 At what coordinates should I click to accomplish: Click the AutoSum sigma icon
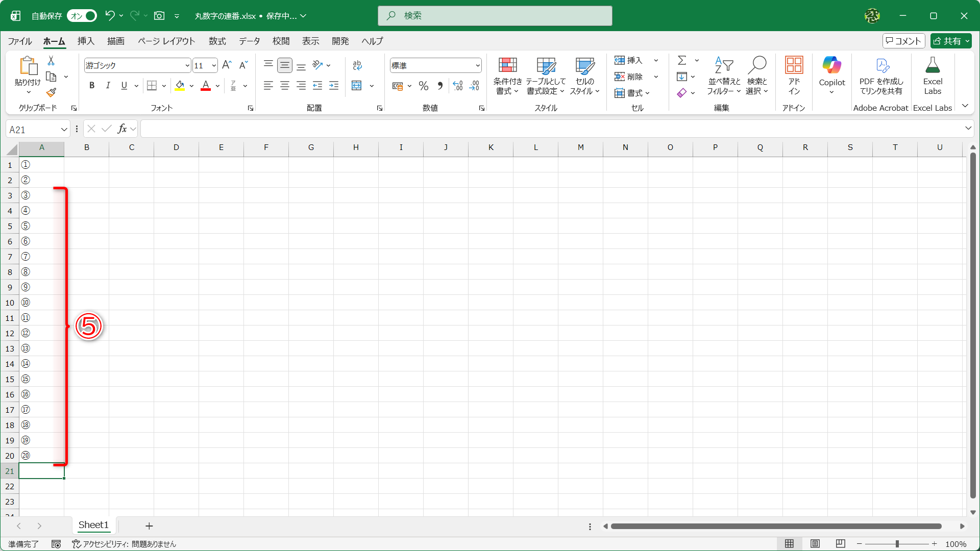coord(681,60)
